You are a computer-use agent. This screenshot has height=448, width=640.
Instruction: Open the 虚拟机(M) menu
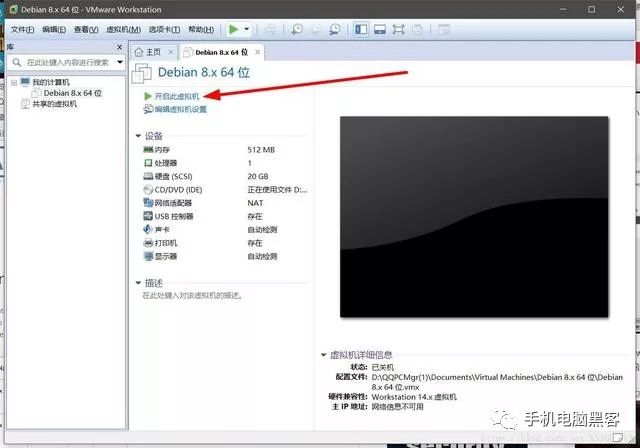point(123,29)
